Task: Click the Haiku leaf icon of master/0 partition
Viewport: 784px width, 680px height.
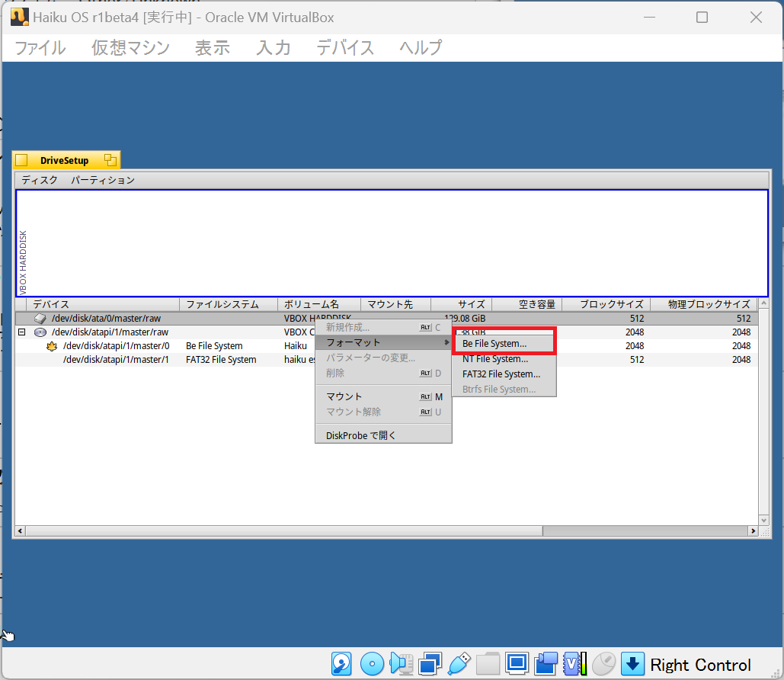Action: 52,346
